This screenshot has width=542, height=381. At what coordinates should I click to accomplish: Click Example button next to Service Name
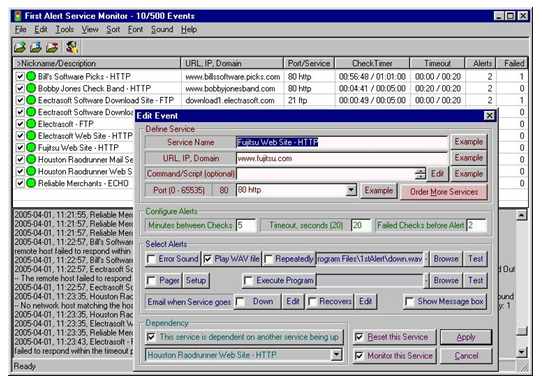coord(469,142)
